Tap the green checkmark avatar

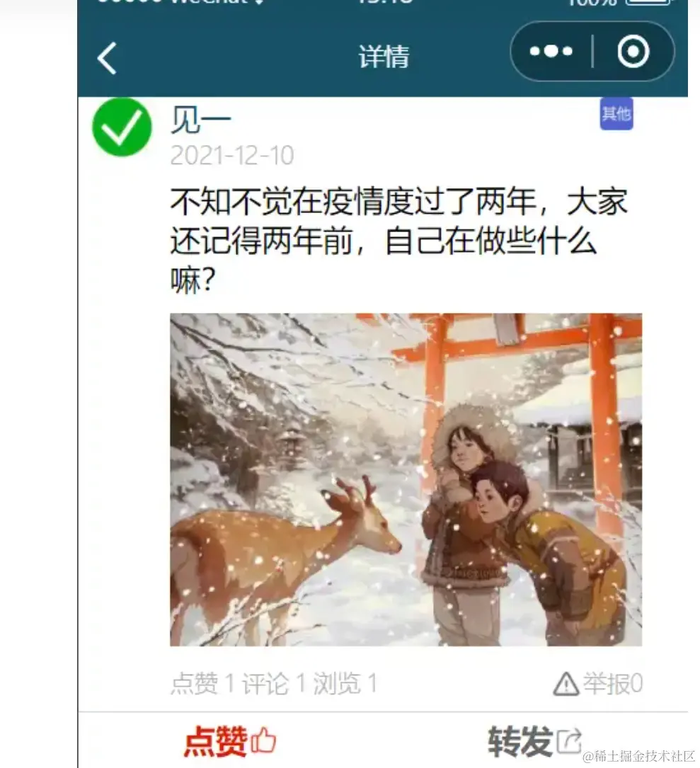point(122,127)
